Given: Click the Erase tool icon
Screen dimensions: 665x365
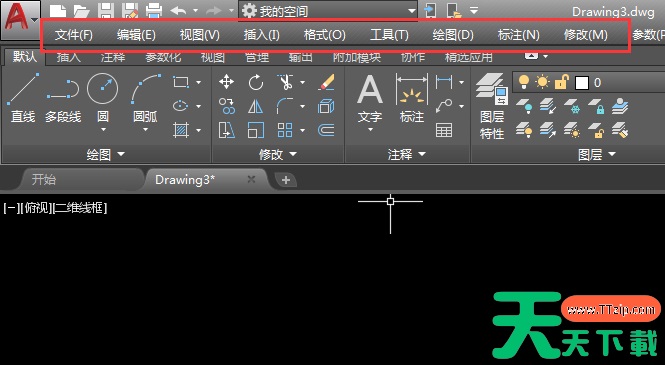Looking at the screenshot, I should click(x=326, y=82).
